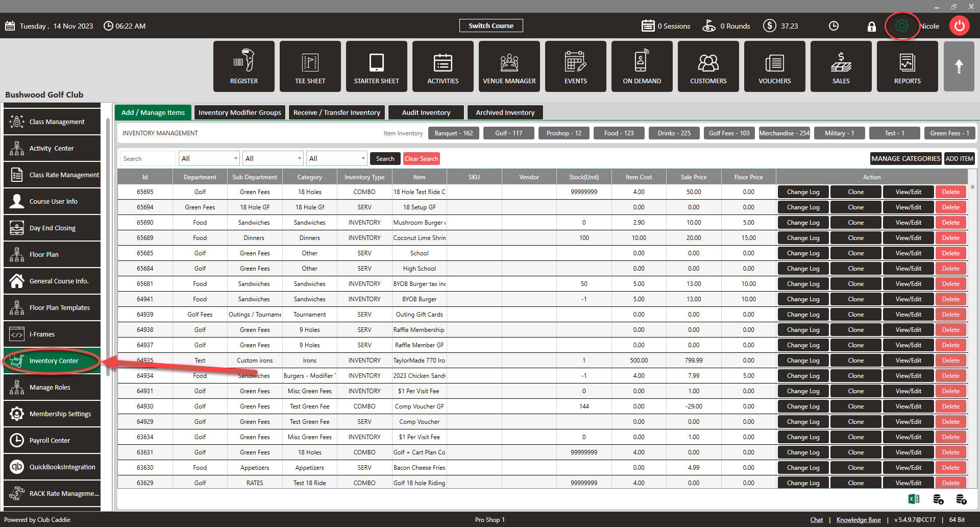Viewport: 980px width, 527px height.
Task: Open the first All filter dropdown
Action: [209, 158]
